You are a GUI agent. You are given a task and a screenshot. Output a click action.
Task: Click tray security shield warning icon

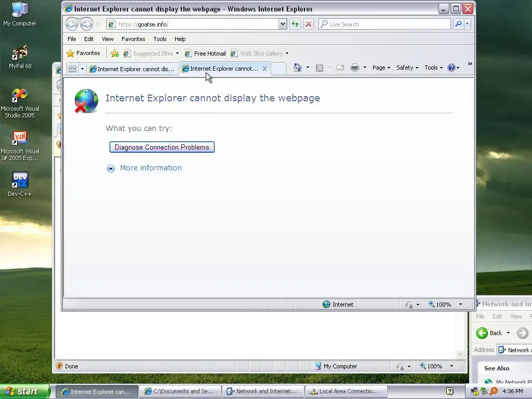475,392
